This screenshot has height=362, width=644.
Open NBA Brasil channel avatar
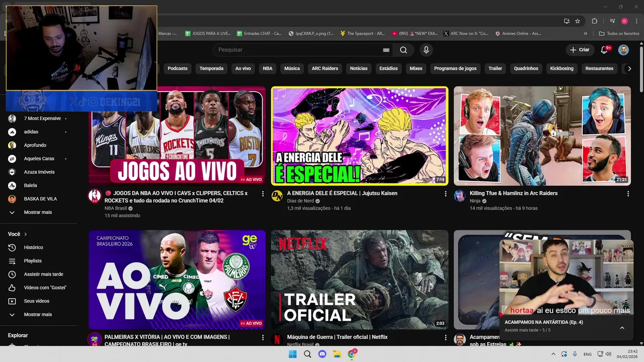tap(95, 196)
